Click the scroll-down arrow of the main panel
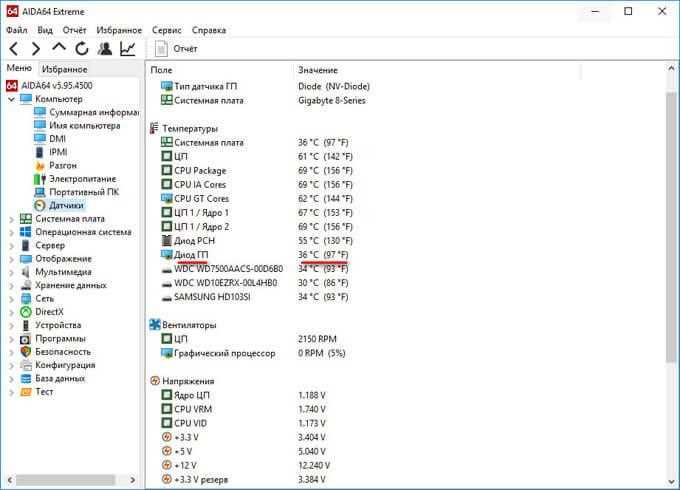This screenshot has height=490, width=680. [671, 481]
